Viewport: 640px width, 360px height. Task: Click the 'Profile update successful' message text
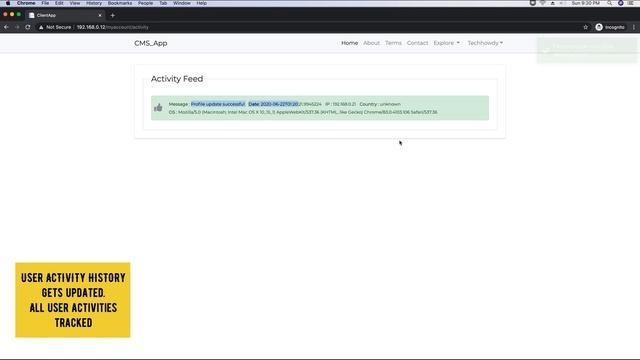218,104
